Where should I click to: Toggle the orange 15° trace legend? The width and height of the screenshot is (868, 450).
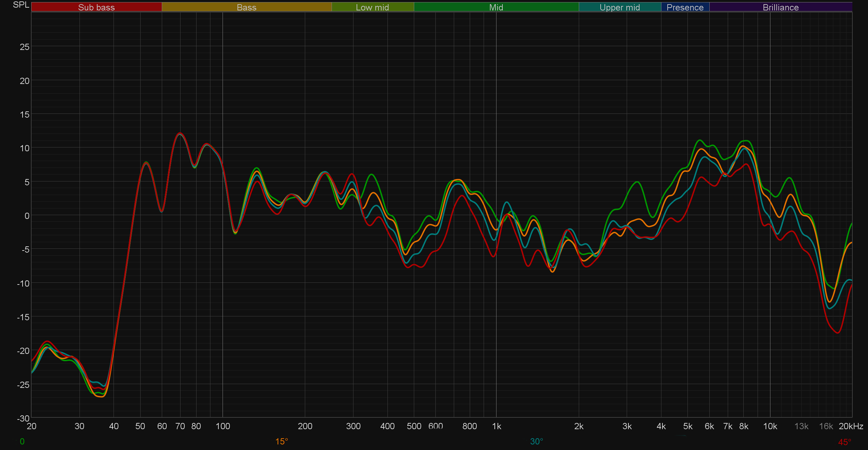pyautogui.click(x=282, y=441)
